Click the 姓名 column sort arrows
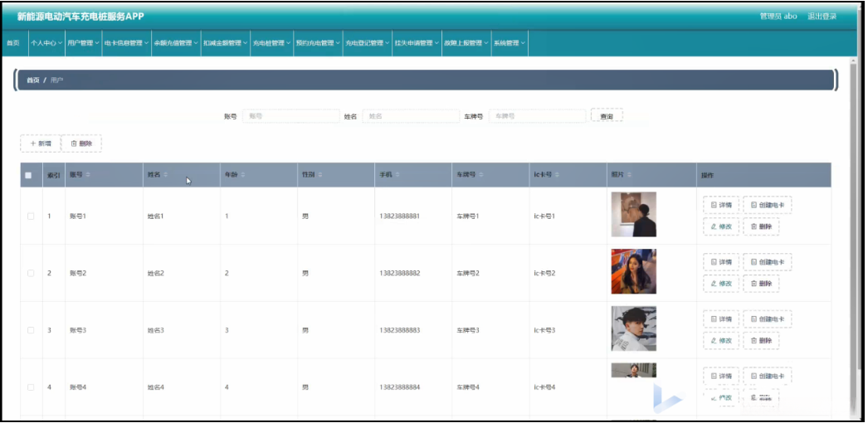The height and width of the screenshot is (423, 868). coord(165,175)
